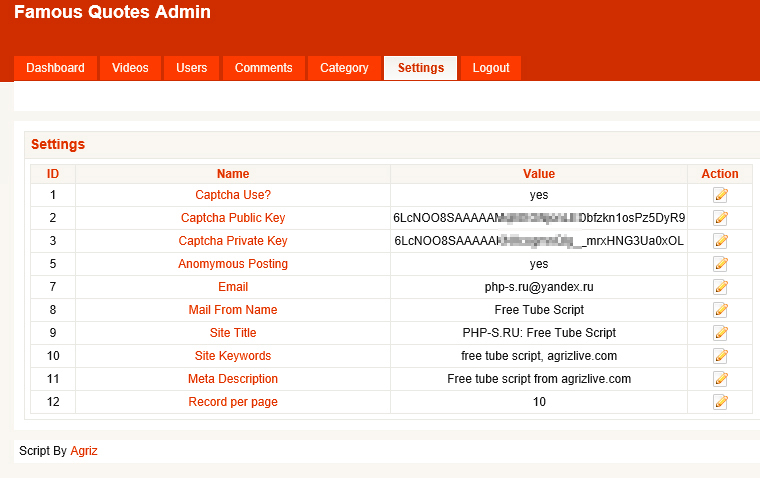This screenshot has height=478, width=760.
Task: Log out using the Logout tab
Action: pyautogui.click(x=491, y=68)
